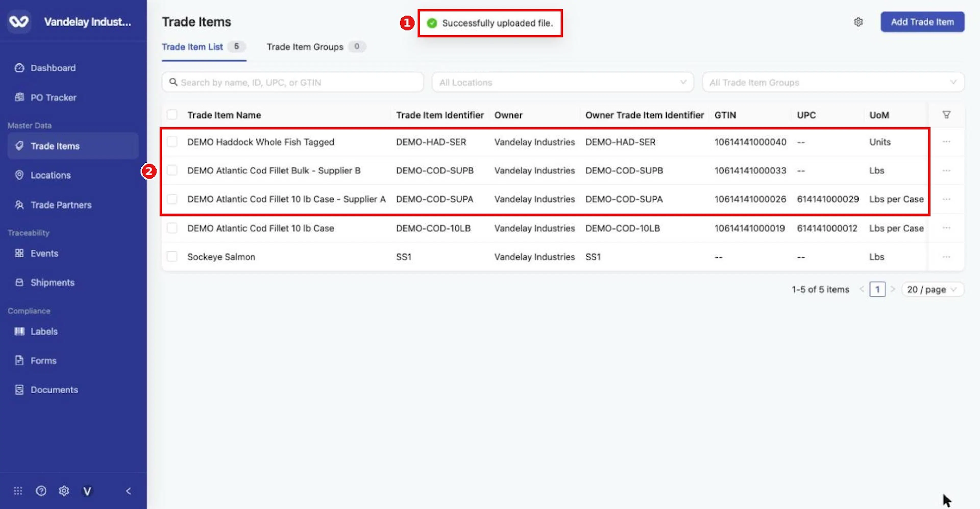Click the Vandelay Indust... company name
The width and height of the screenshot is (980, 509).
pos(88,22)
